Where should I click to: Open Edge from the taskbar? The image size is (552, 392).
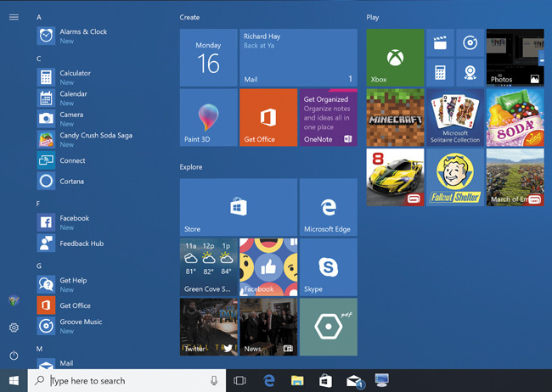point(269,381)
